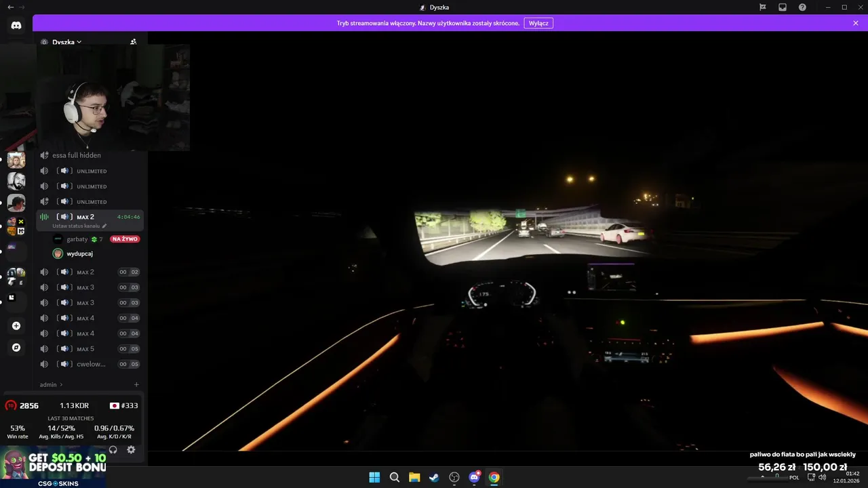Show hidden tray icons chevron

coord(763,477)
